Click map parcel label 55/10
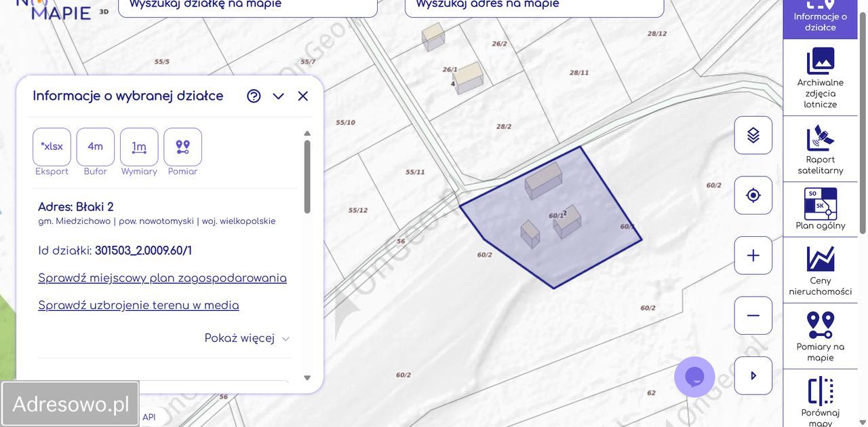The image size is (868, 427). tap(345, 122)
